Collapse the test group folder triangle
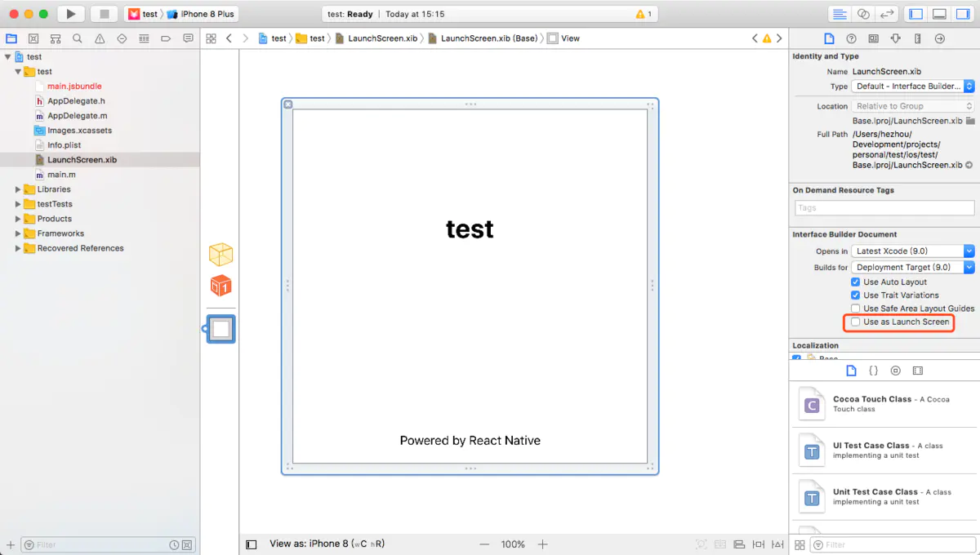Viewport: 980px width, 555px height. tap(18, 72)
